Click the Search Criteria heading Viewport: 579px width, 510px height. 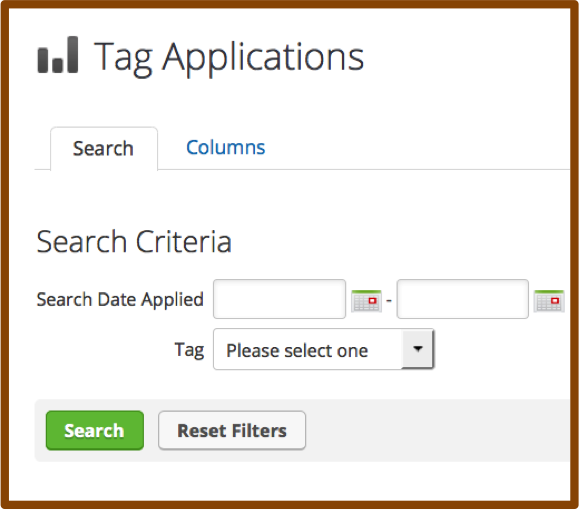134,242
